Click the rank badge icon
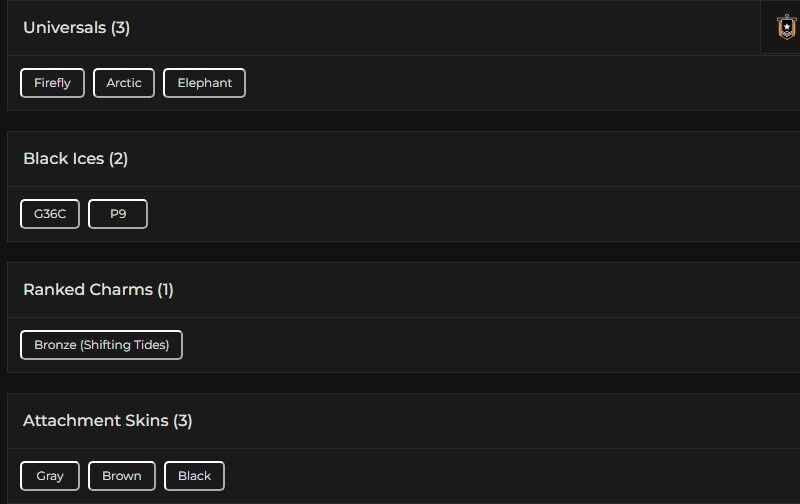The image size is (800, 504). tap(786, 27)
